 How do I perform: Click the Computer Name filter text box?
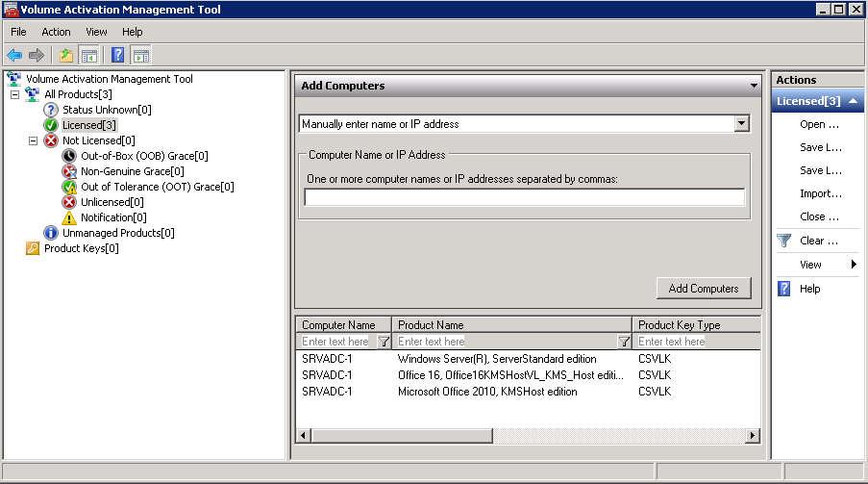pyautogui.click(x=337, y=342)
